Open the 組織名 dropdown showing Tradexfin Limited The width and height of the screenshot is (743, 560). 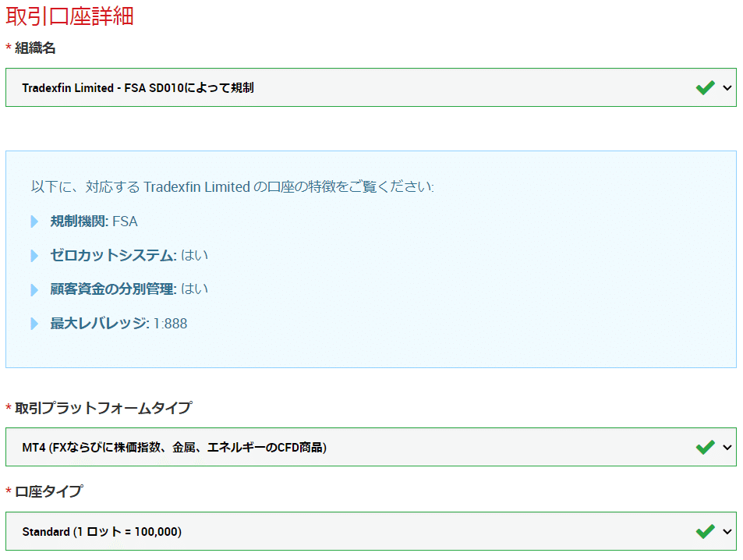tap(371, 87)
